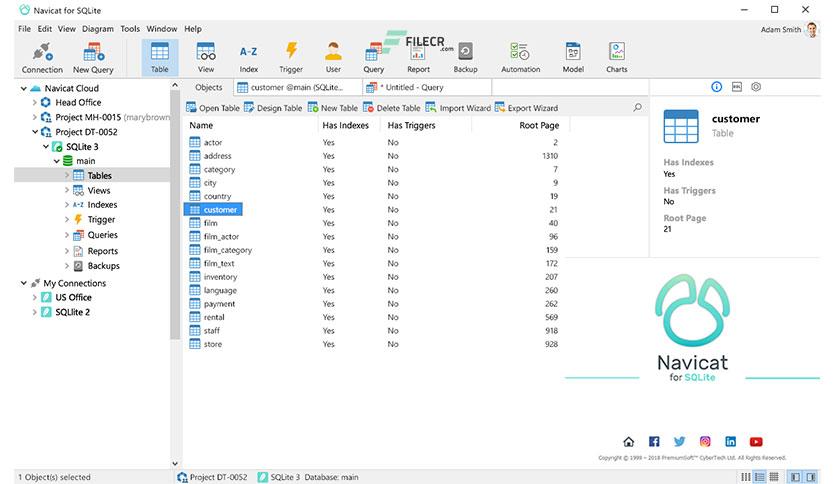Expand the Head Office node
Viewport: 836px width, 484px height.
click(x=35, y=102)
